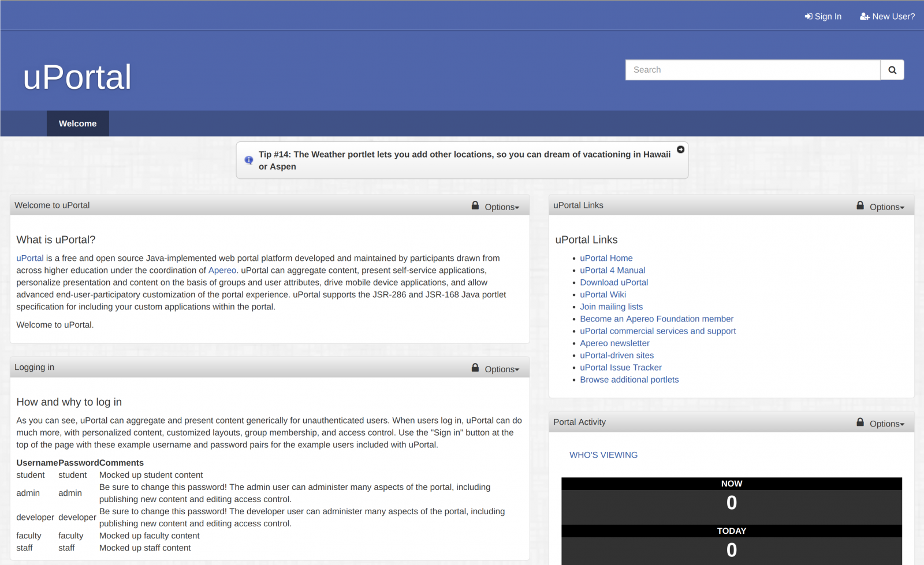This screenshot has height=565, width=924.
Task: Open Options dropdown for Portal Activity portlet
Action: click(887, 424)
